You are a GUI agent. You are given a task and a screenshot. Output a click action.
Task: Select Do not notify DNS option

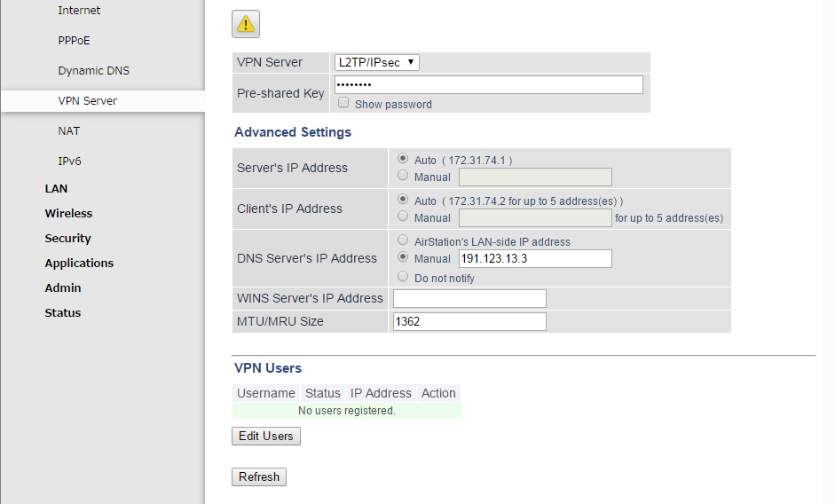[403, 276]
